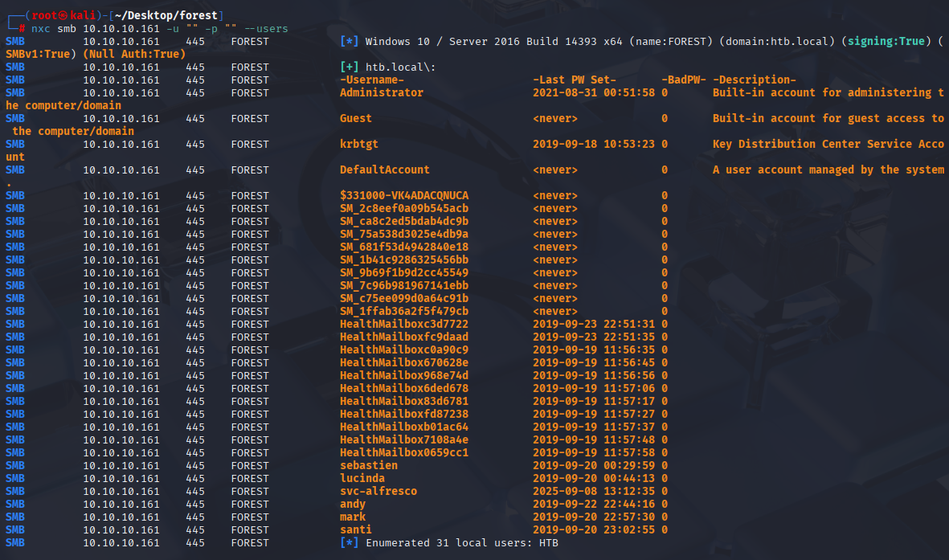Select andy password date 2019-09-22
The height and width of the screenshot is (560, 949).
pyautogui.click(x=565, y=505)
